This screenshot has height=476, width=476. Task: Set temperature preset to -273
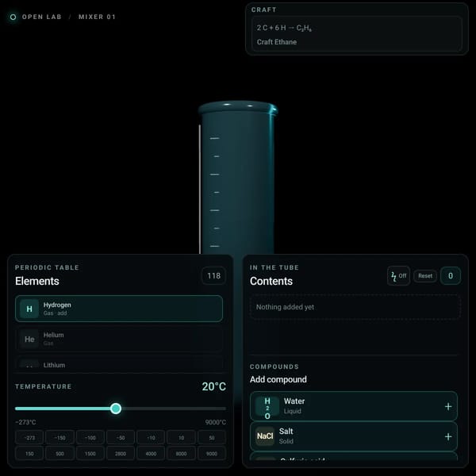tap(29, 437)
